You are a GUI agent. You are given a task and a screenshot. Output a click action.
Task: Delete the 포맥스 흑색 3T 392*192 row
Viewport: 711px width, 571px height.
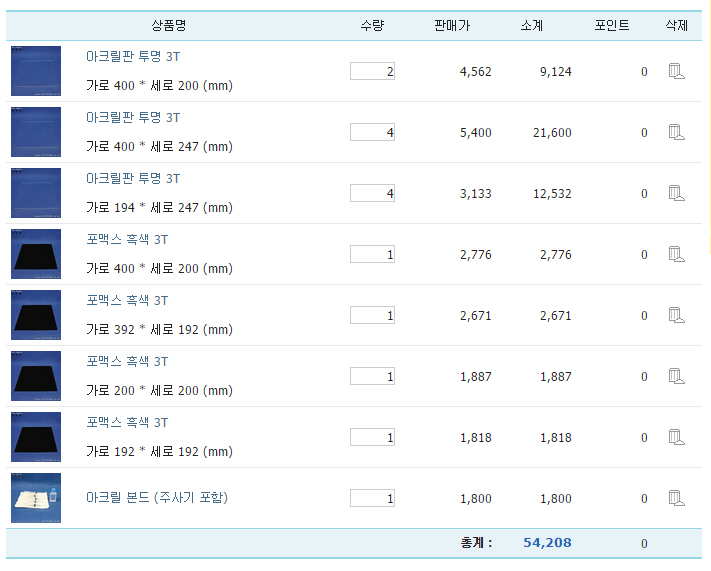click(677, 315)
